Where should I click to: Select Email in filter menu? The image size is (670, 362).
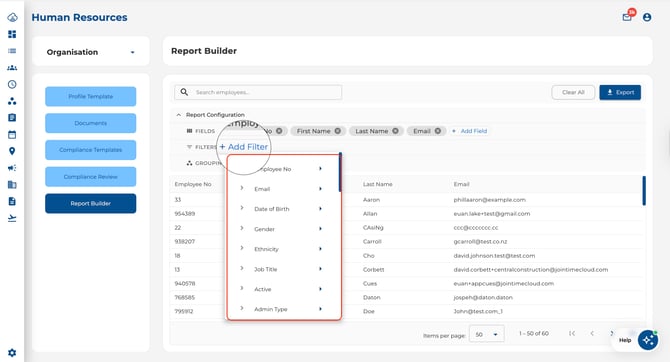262,189
